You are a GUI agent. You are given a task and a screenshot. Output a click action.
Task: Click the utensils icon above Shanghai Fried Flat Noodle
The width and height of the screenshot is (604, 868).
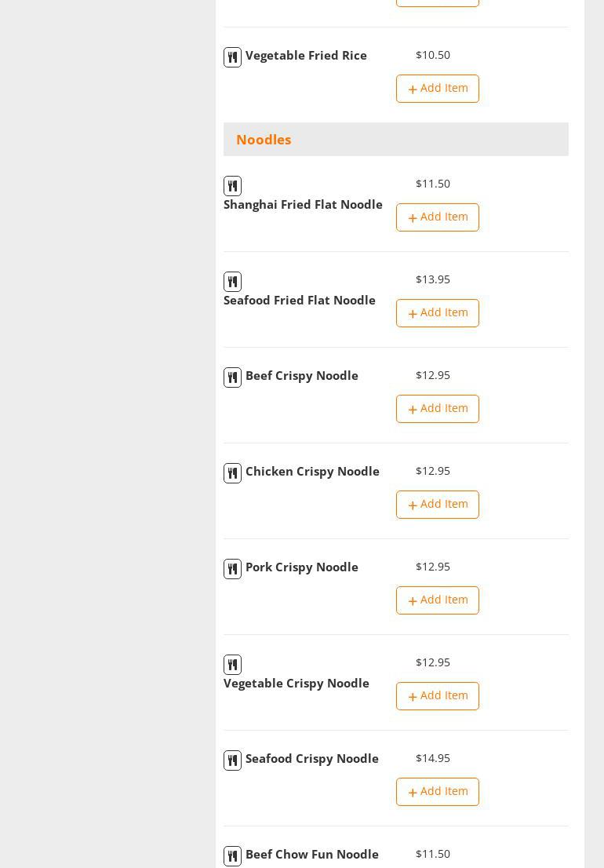click(232, 186)
